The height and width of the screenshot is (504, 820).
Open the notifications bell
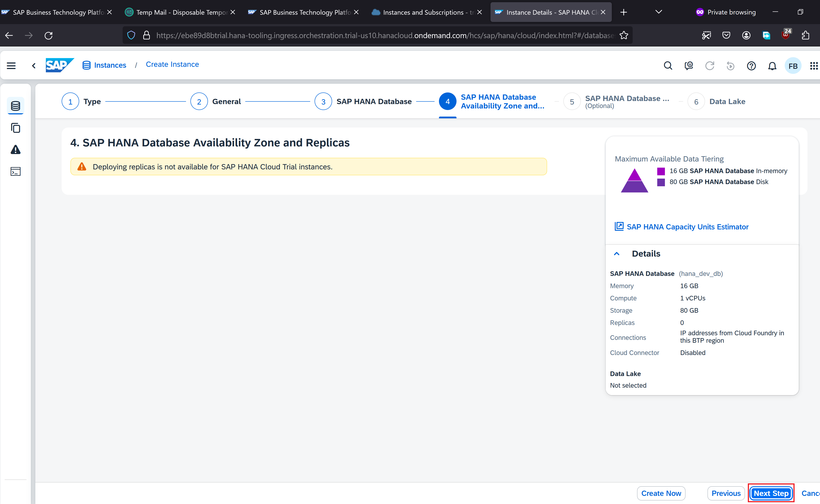[x=772, y=66]
